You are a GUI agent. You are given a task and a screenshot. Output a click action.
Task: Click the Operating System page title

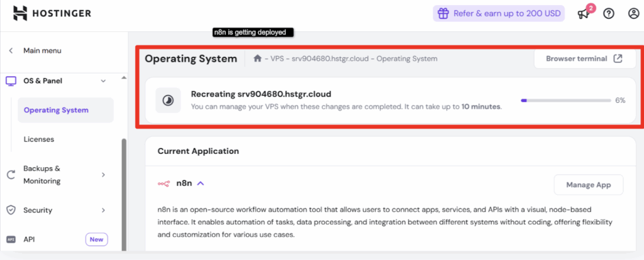point(191,58)
